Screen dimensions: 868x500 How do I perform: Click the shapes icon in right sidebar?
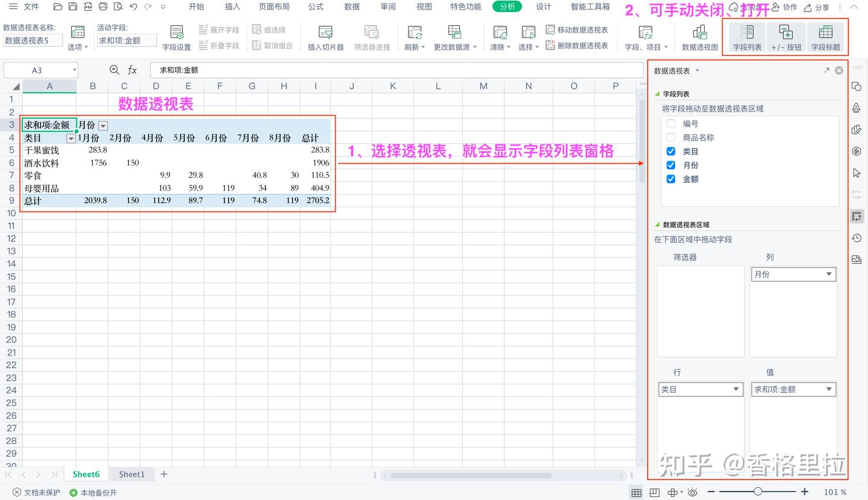point(857,87)
